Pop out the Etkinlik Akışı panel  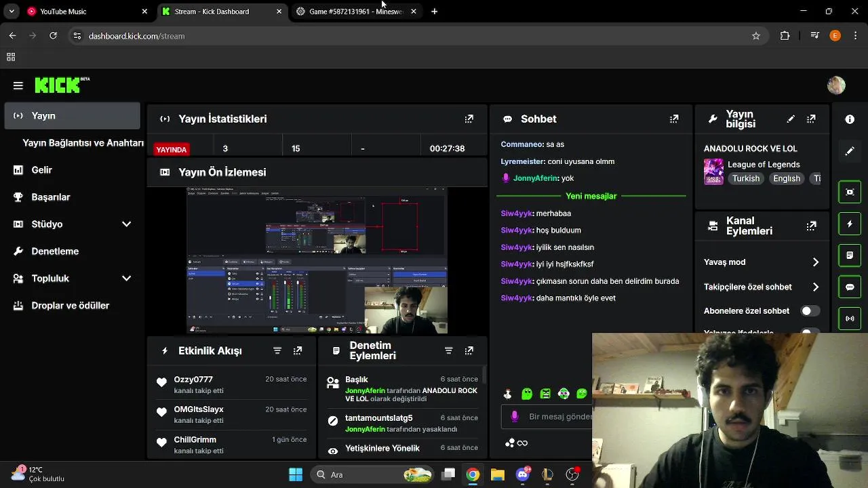pos(298,350)
